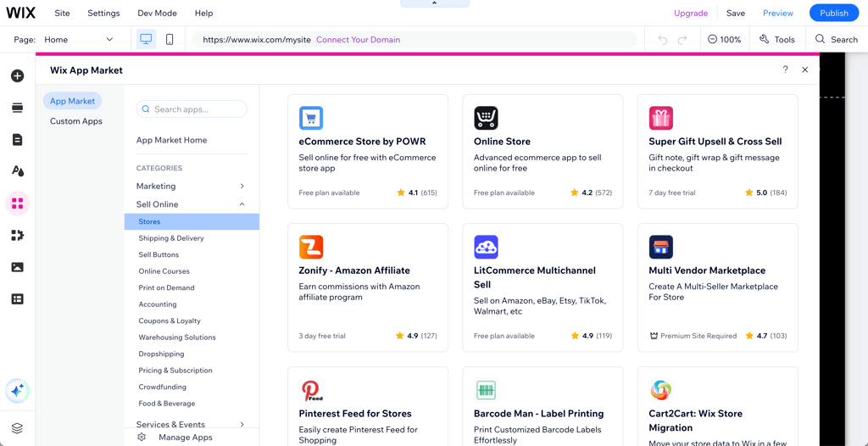Click the Multi Vendor Marketplace app icon
Screen dimensions: 868x446
point(661,247)
